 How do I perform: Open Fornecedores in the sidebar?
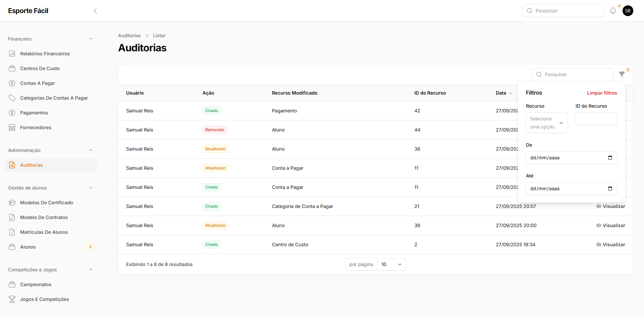[x=36, y=127]
